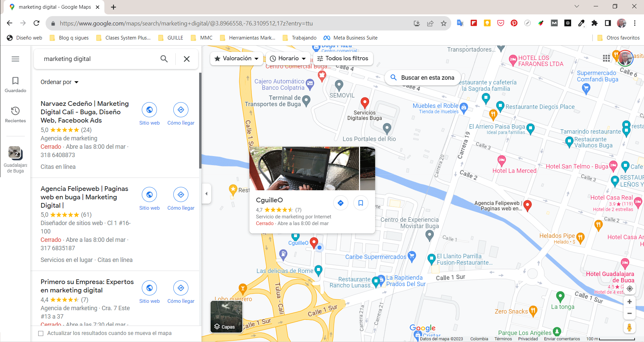The height and width of the screenshot is (342, 644).
Task: Open the GUILLE bookmark folder
Action: 171,38
